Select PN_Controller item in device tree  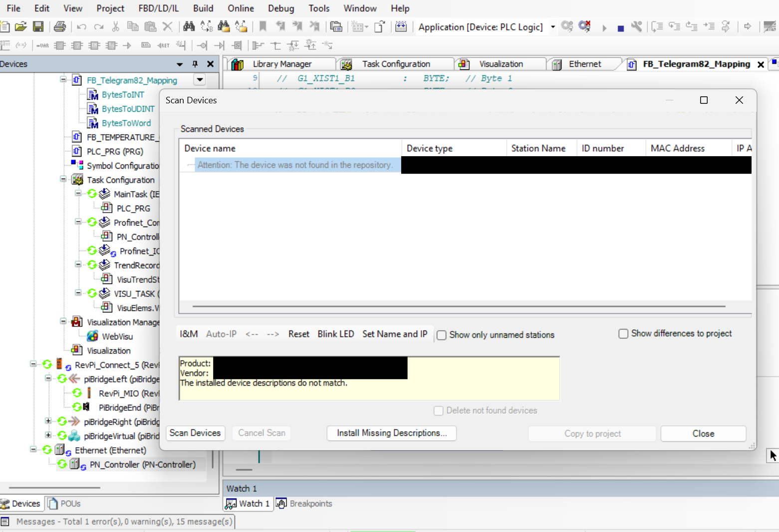(x=142, y=465)
